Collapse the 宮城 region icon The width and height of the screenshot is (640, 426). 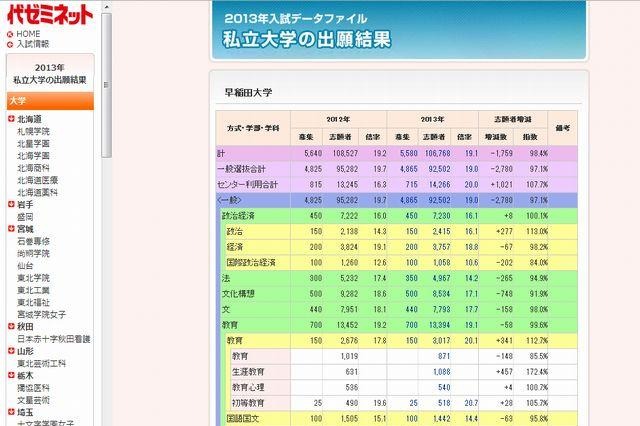[11, 229]
